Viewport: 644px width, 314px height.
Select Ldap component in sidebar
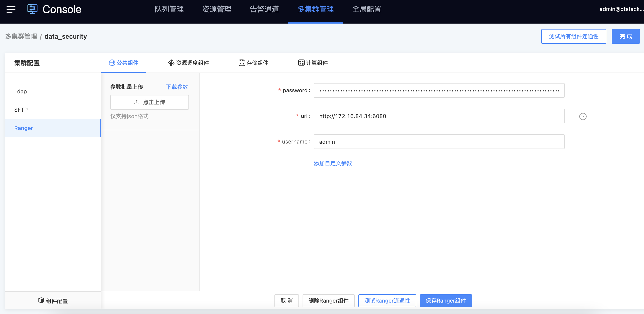[53, 91]
